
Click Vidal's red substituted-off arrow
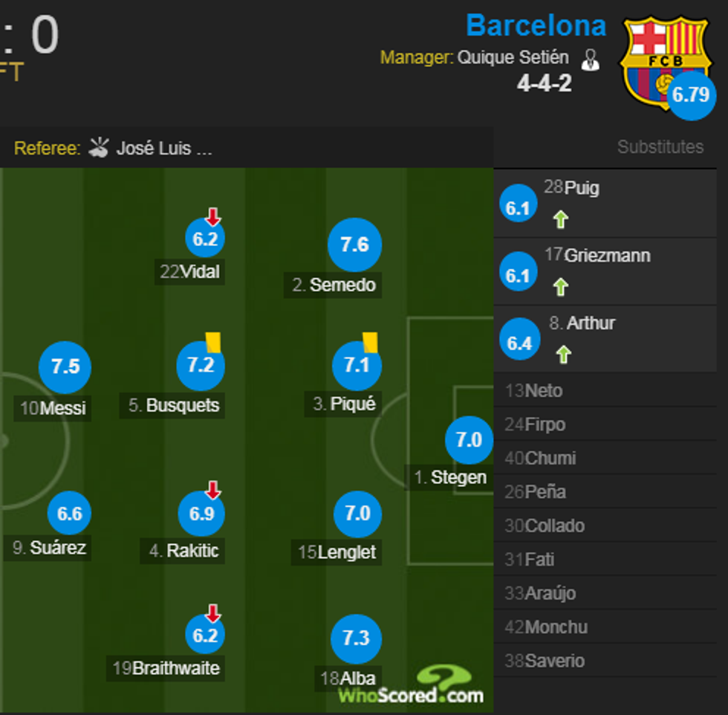(213, 217)
